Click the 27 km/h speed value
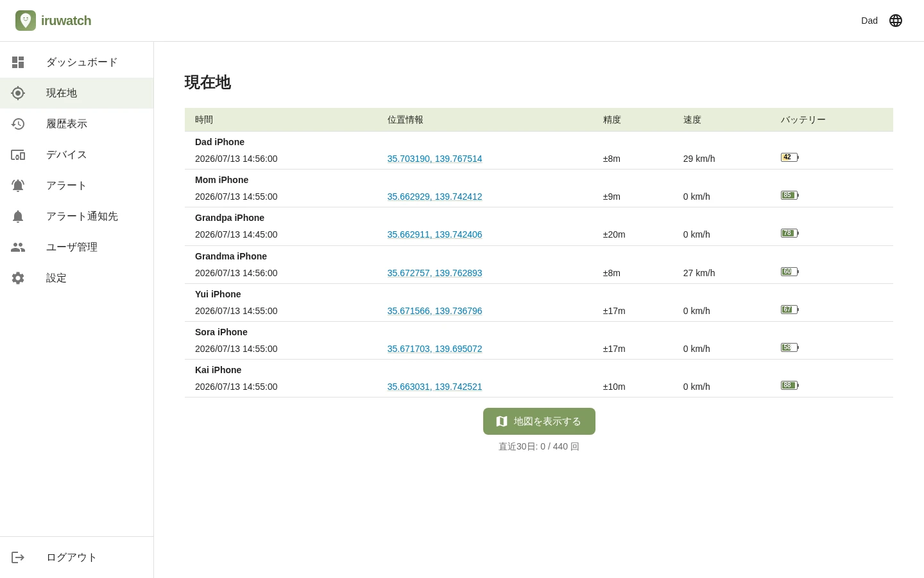 tap(699, 273)
